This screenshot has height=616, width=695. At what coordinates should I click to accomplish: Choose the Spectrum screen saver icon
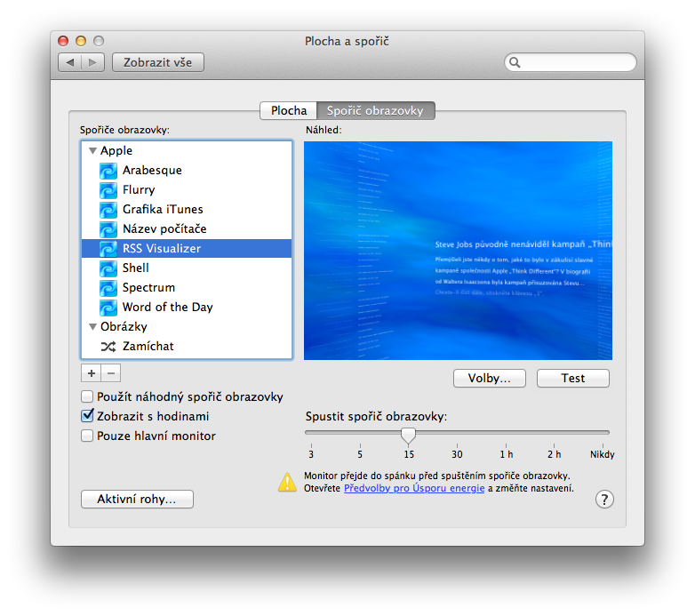tap(108, 287)
